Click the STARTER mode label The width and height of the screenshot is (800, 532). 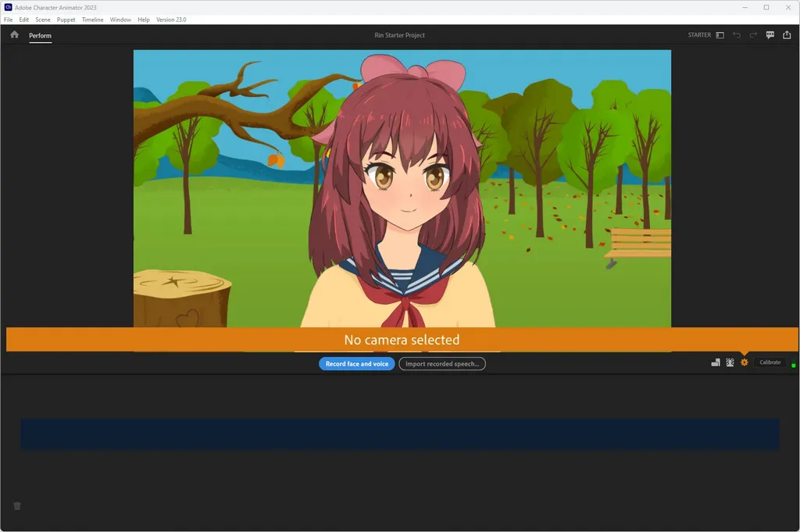click(699, 35)
